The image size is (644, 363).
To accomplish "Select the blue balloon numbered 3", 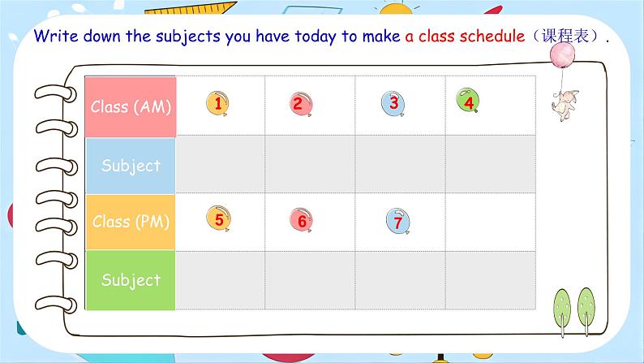I will point(393,103).
